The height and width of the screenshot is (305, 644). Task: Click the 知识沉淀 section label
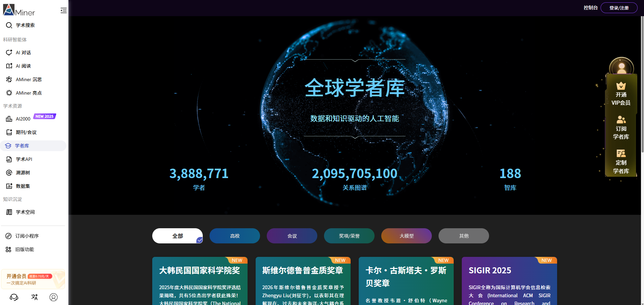pyautogui.click(x=12, y=199)
